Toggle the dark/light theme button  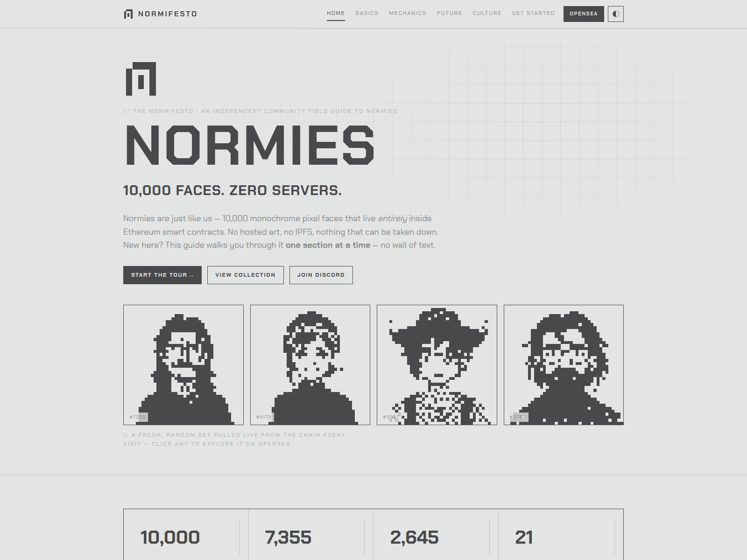click(615, 14)
